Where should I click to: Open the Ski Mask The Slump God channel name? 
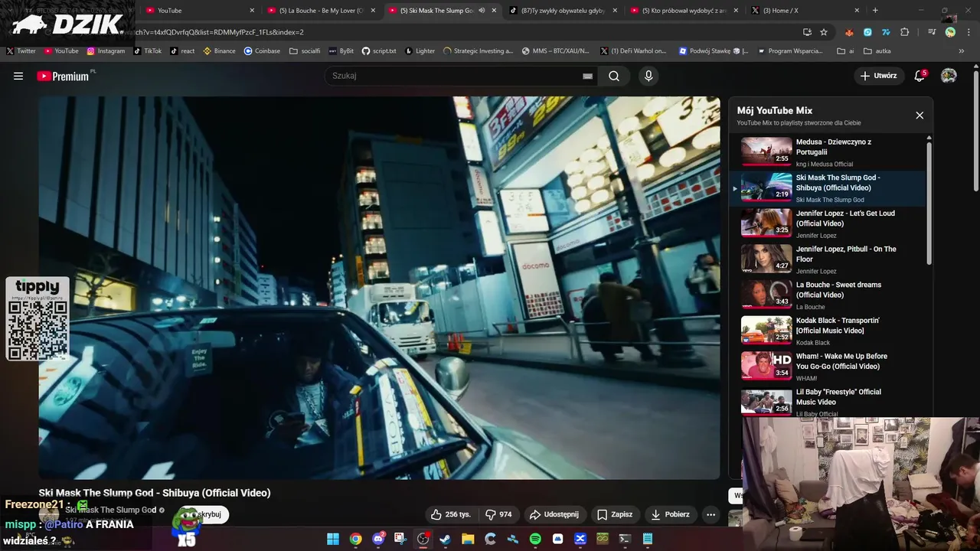tap(111, 510)
